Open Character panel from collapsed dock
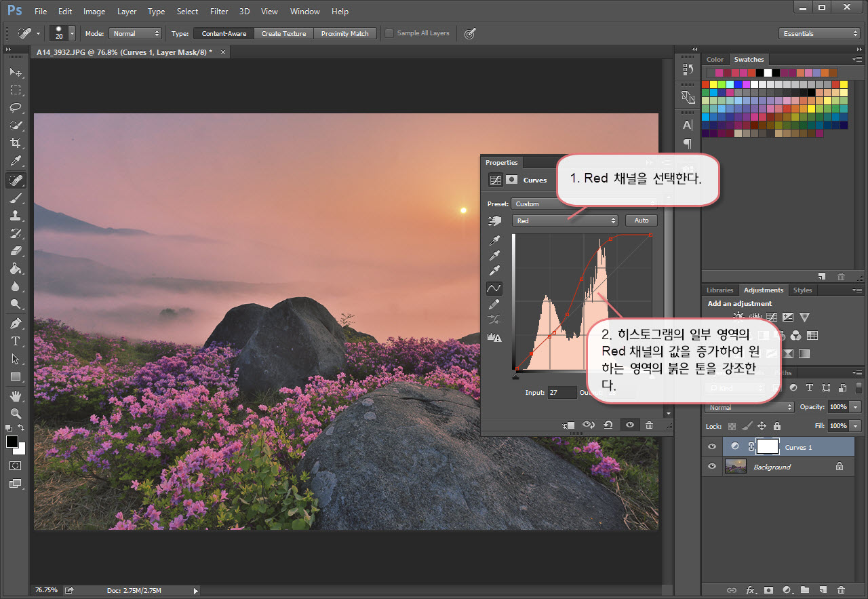Viewport: 868px width, 599px height. click(688, 125)
